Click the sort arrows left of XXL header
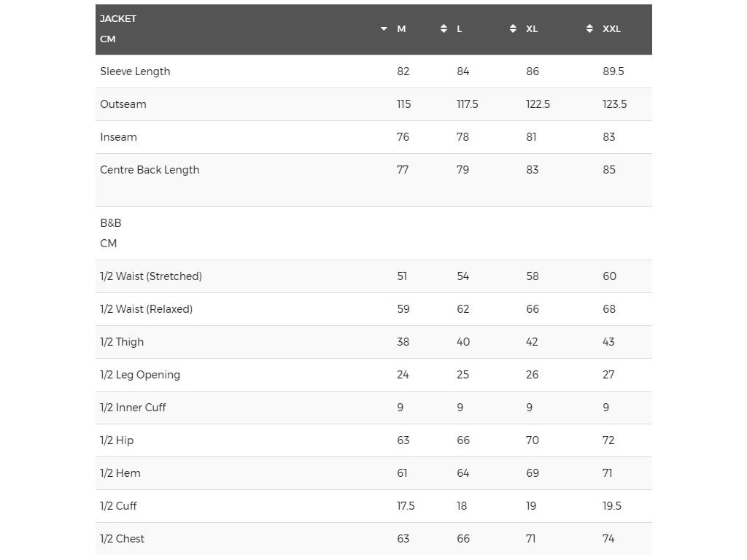 pyautogui.click(x=589, y=29)
